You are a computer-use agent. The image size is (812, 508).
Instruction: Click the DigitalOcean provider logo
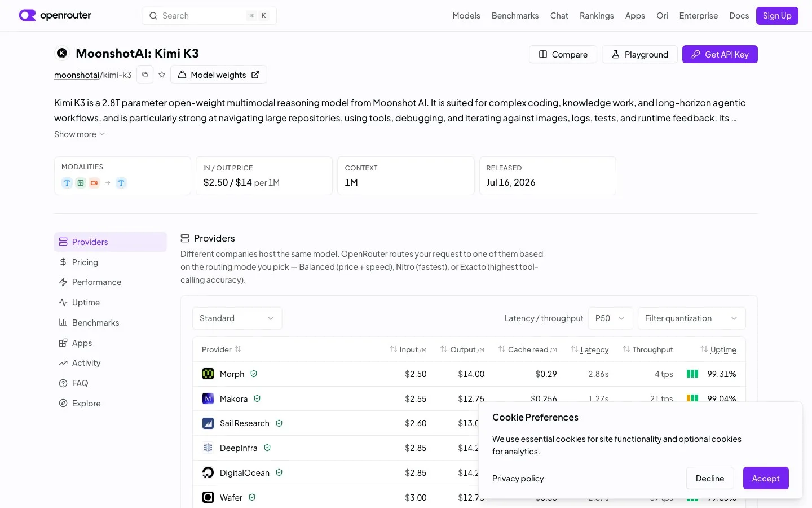click(x=208, y=472)
